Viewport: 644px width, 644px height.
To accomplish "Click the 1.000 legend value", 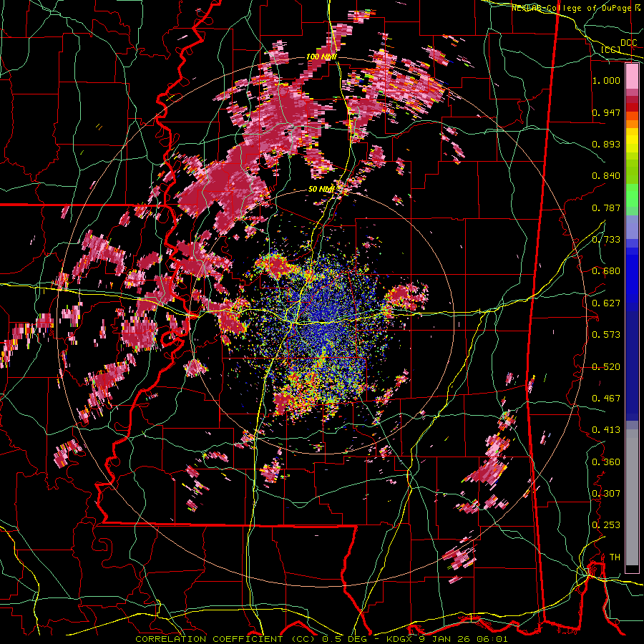I will pos(606,80).
